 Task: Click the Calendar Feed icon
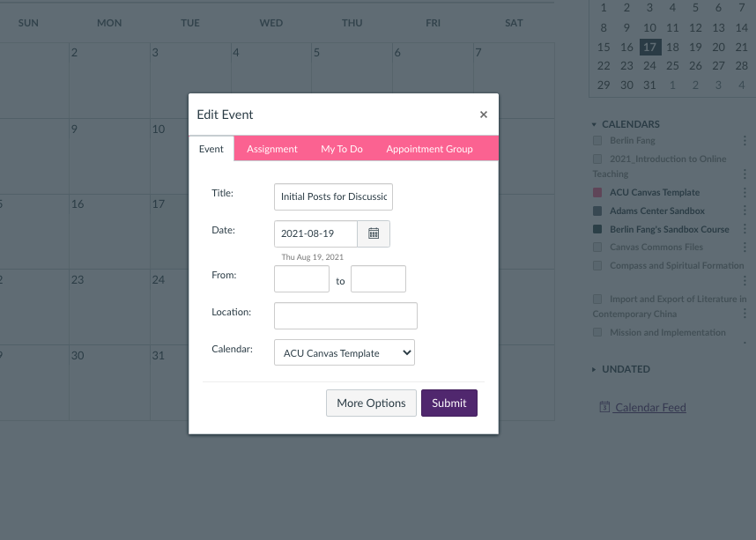[x=604, y=407]
